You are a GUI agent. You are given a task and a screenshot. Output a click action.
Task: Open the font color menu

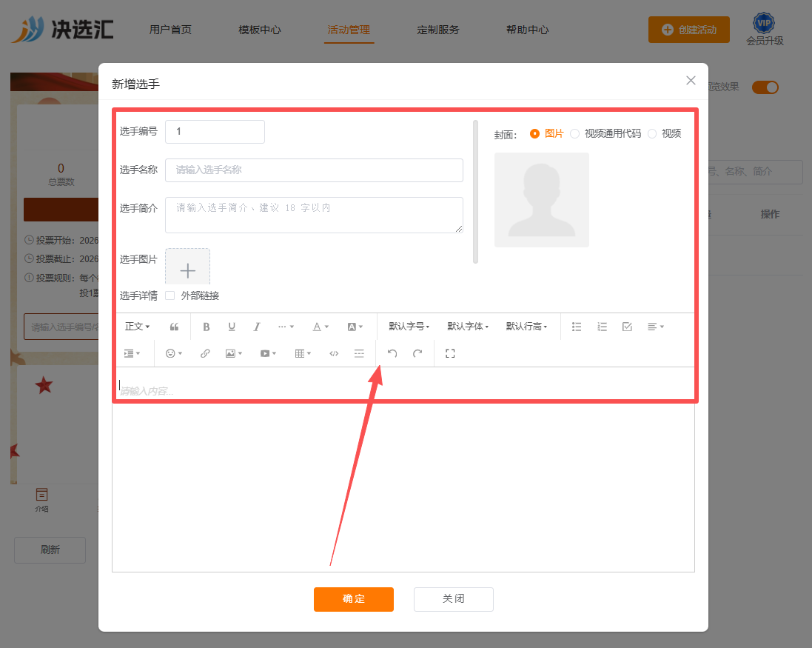321,327
